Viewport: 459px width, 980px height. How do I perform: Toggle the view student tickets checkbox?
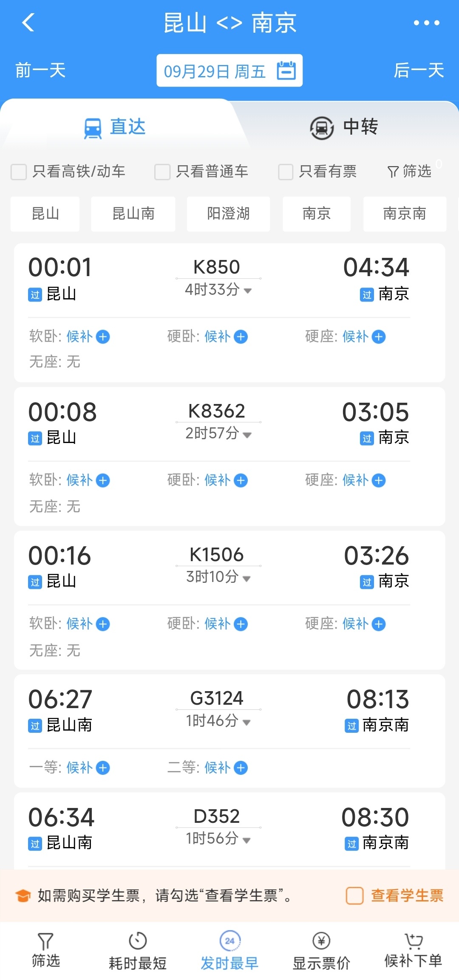click(354, 895)
